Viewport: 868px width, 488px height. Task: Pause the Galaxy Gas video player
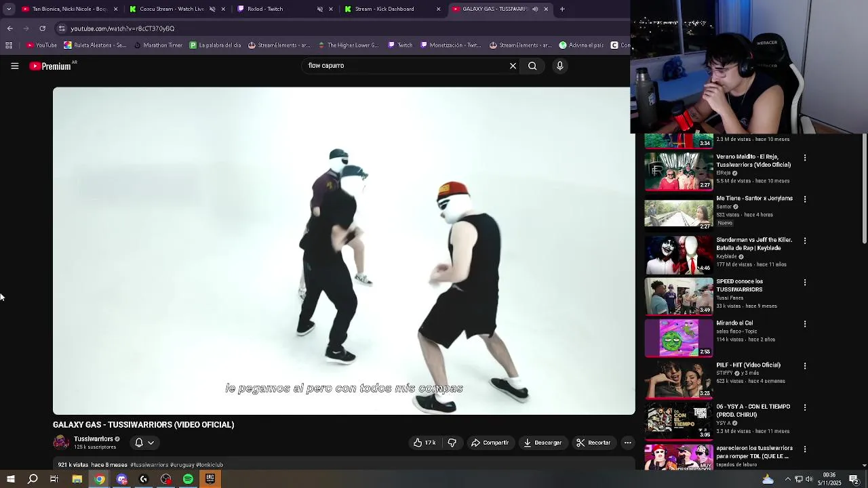pos(344,251)
